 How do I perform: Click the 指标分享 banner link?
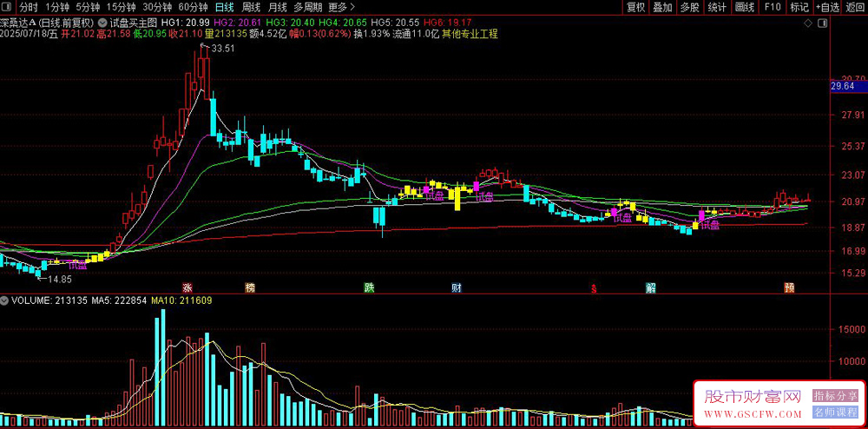(835, 395)
